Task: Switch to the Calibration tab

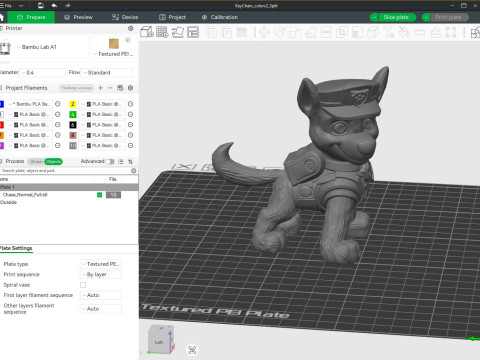Action: click(220, 17)
